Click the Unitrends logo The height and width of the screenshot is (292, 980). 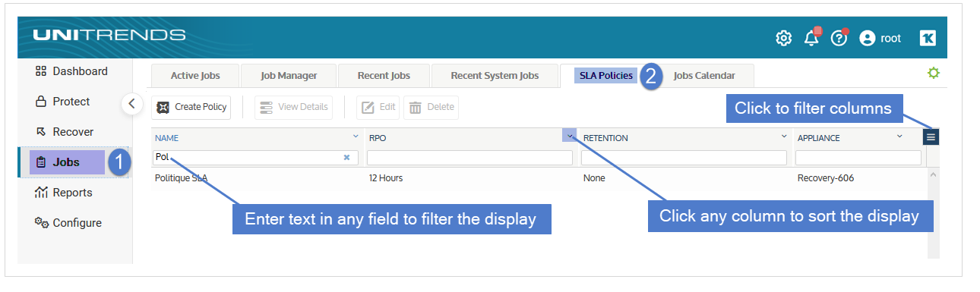tap(109, 35)
